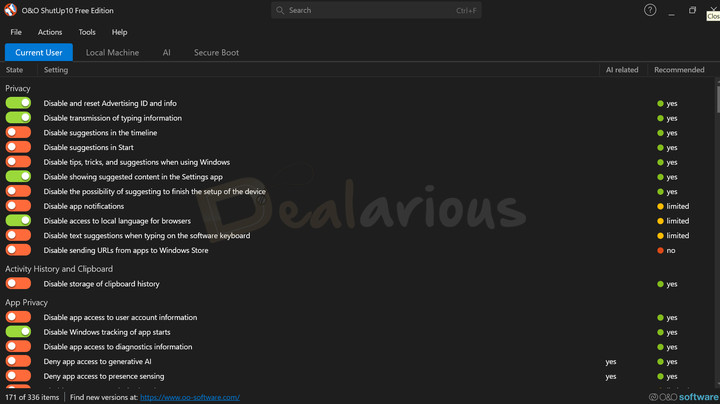The width and height of the screenshot is (720, 404).
Task: Sort by the State column header
Action: tap(14, 70)
